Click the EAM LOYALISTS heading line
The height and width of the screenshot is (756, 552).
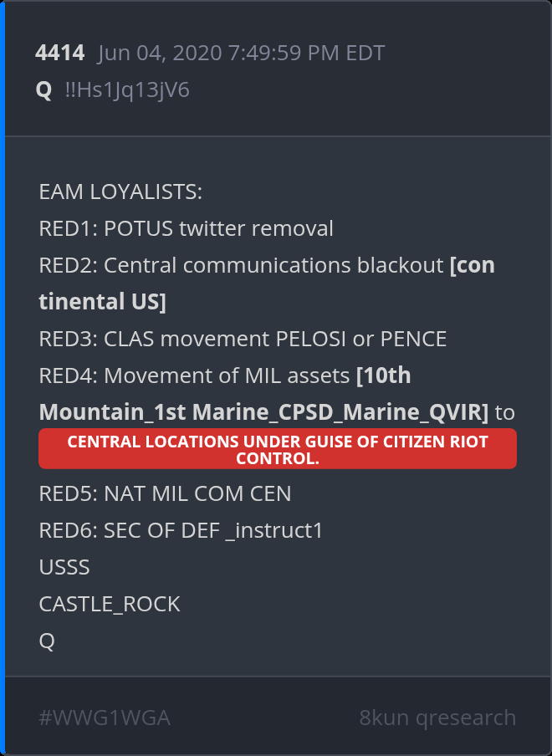(120, 192)
